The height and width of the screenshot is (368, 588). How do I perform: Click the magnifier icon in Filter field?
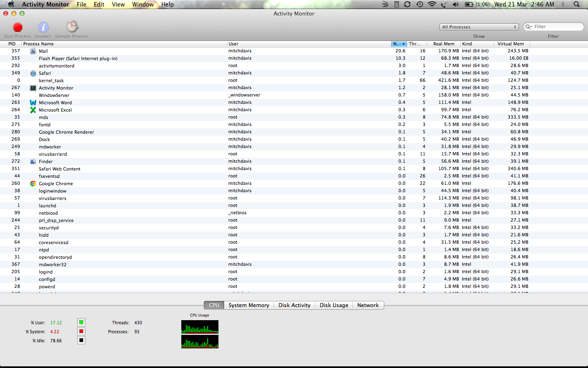click(x=529, y=27)
